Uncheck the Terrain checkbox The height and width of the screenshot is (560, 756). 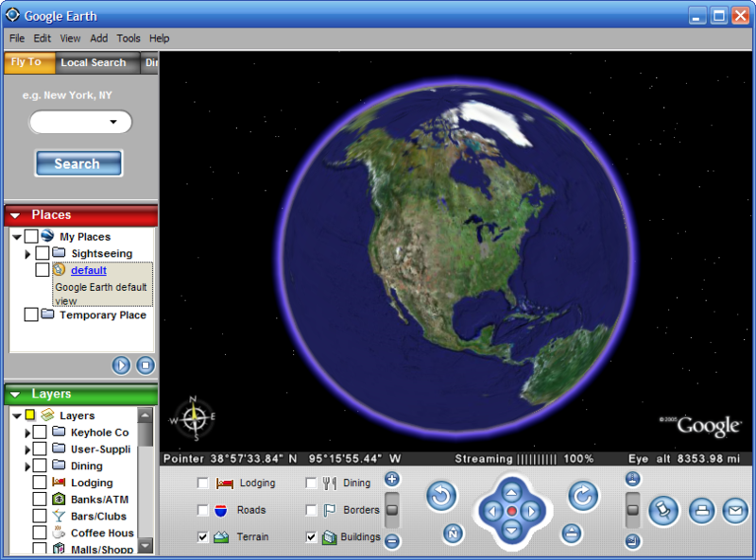(x=203, y=537)
